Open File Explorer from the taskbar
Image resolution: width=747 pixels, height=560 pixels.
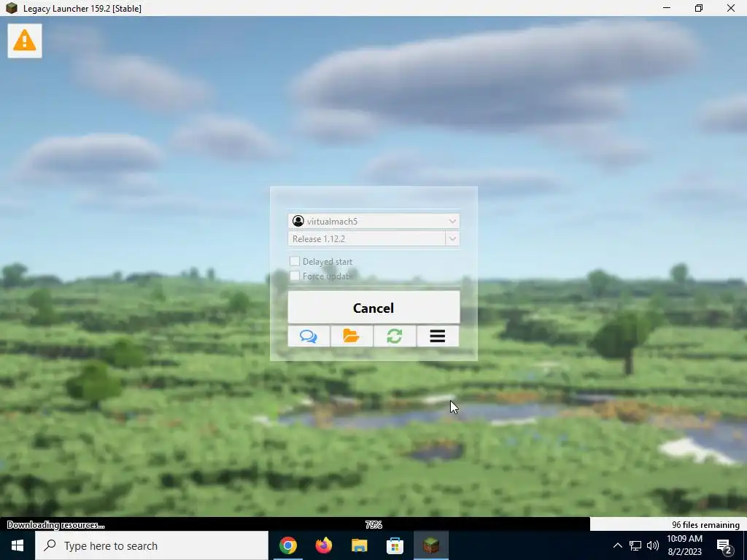pos(359,545)
